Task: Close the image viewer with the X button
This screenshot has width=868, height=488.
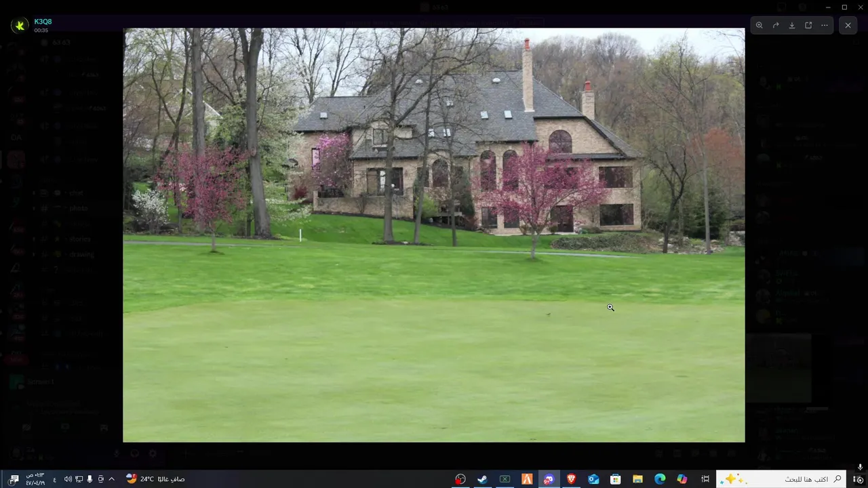Action: click(848, 25)
